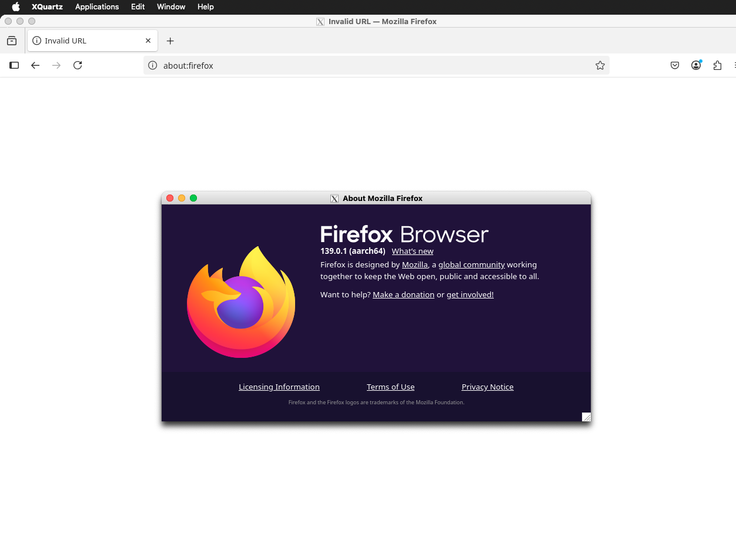Screen dimensions: 736x560
Task: Click the sidebar toggle icon
Action: tap(14, 65)
